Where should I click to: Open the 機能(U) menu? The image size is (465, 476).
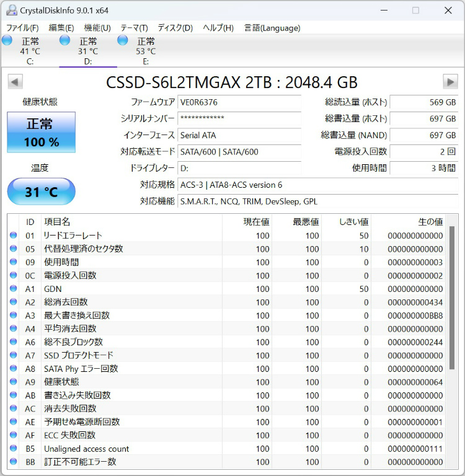tap(97, 28)
